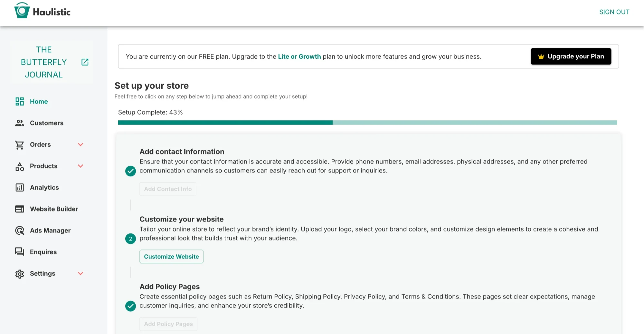644x334 pixels.
Task: Open store via external link icon
Action: pyautogui.click(x=85, y=62)
